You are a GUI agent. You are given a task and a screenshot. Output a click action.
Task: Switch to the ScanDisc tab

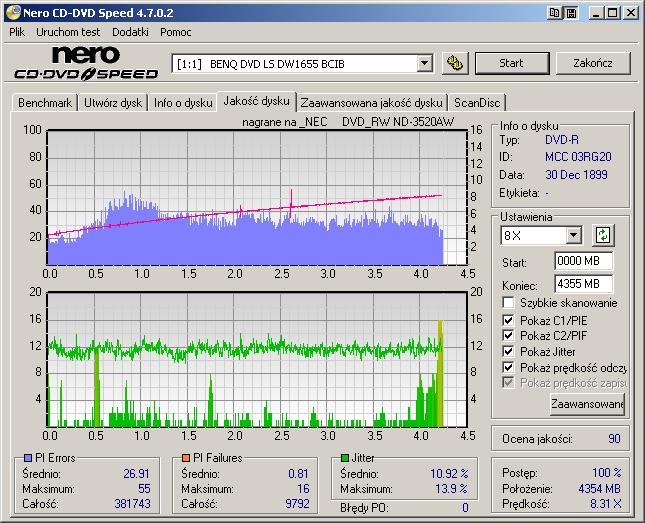[x=477, y=102]
